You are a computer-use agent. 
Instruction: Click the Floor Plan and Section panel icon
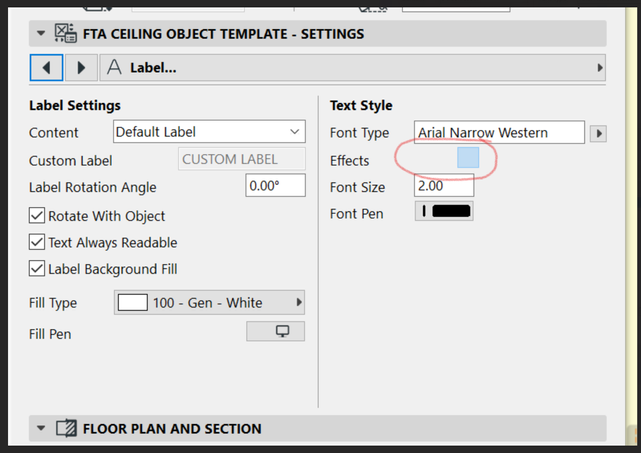point(68,429)
